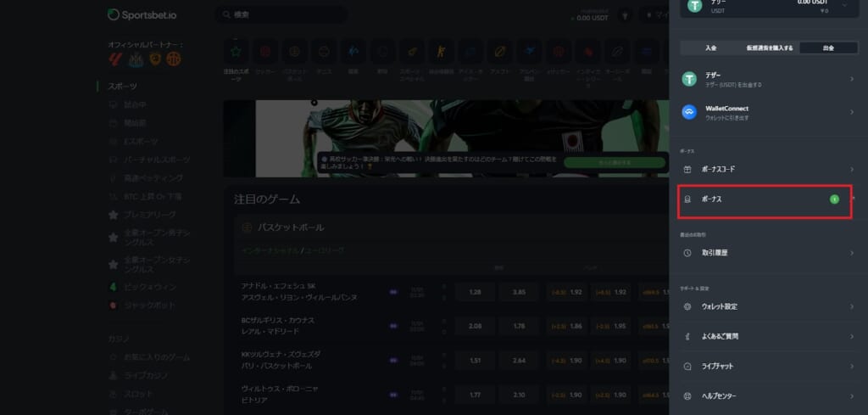
Task: Click the インターナショナル league link
Action: (x=270, y=250)
